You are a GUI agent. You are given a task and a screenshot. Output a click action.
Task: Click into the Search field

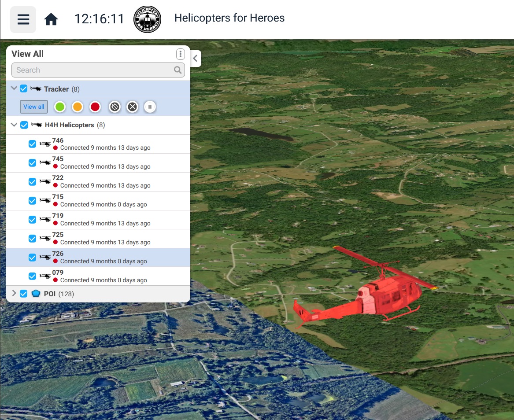point(92,70)
